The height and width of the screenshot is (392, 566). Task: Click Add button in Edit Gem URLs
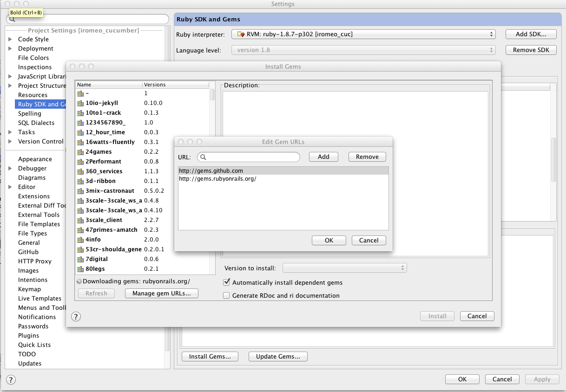point(323,157)
